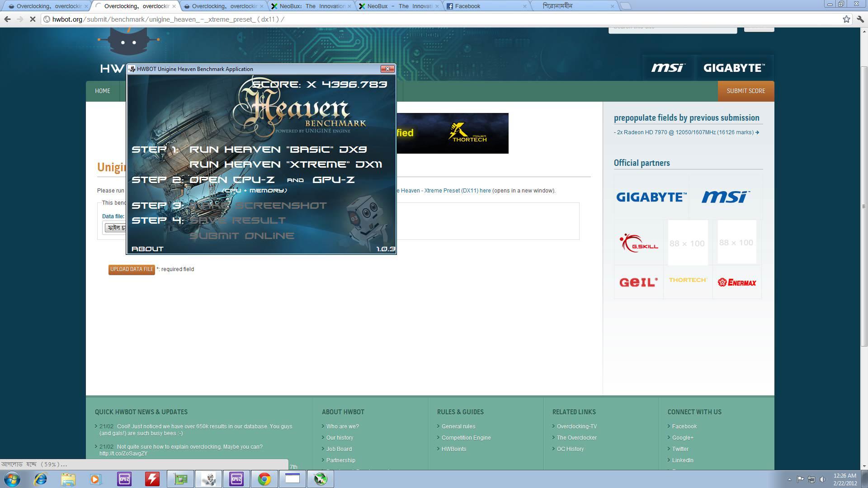
Task: Click Submit Online in benchmark app
Action: (242, 235)
